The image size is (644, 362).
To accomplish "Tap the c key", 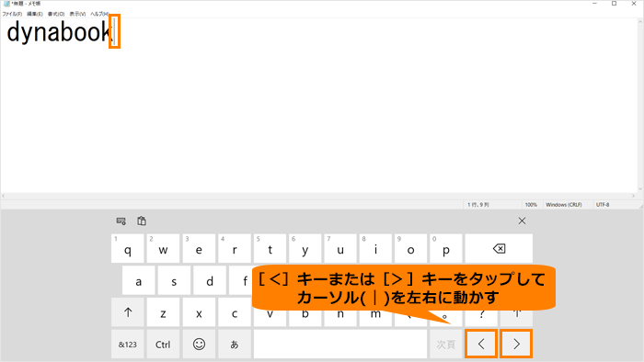I will tap(235, 312).
